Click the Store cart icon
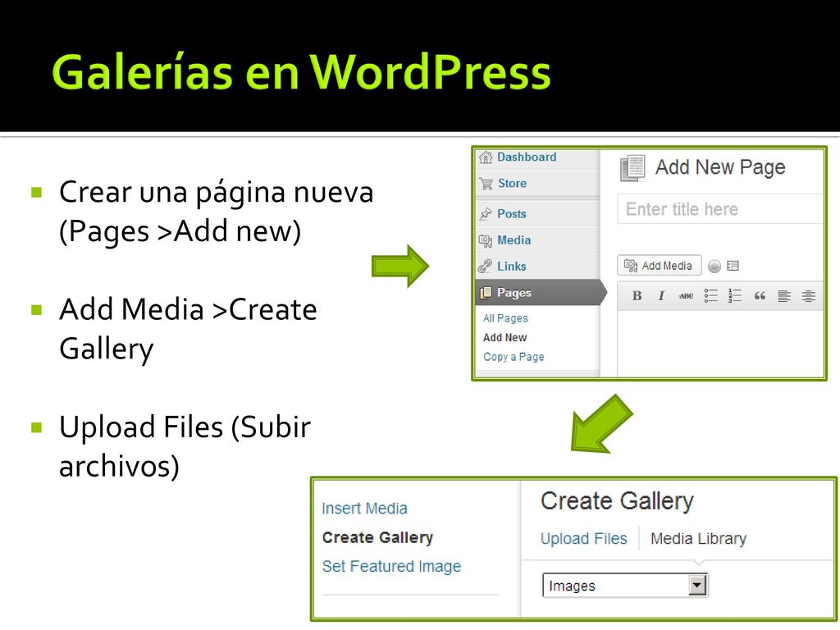 (486, 184)
